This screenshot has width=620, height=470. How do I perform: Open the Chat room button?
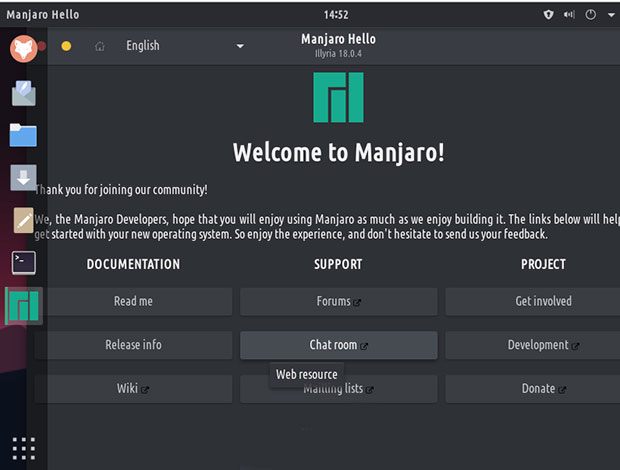pyautogui.click(x=338, y=345)
